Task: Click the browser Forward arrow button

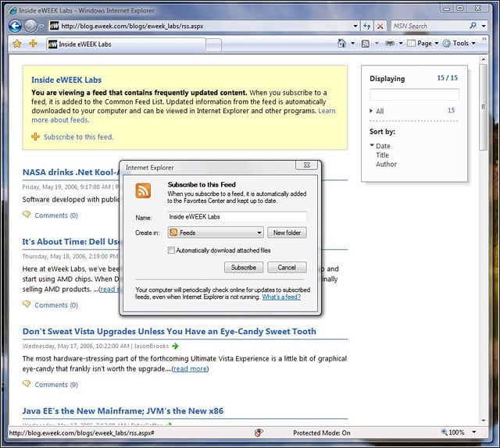Action: click(x=30, y=26)
